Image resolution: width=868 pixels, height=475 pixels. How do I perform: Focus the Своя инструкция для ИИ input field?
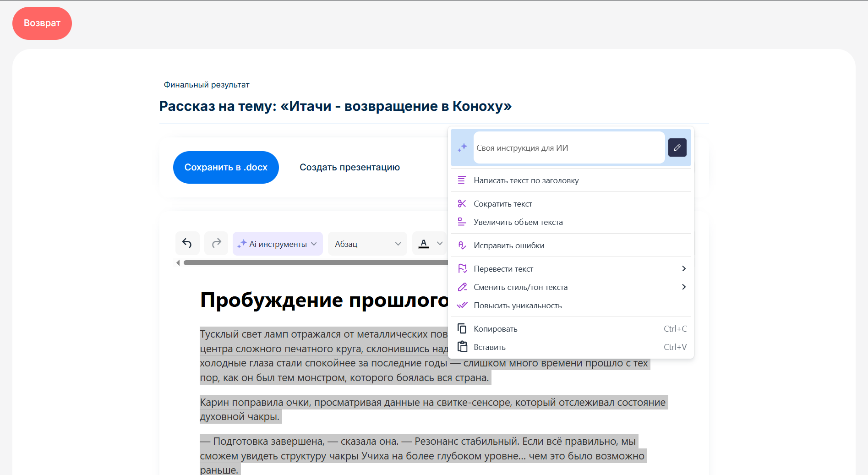(x=568, y=148)
